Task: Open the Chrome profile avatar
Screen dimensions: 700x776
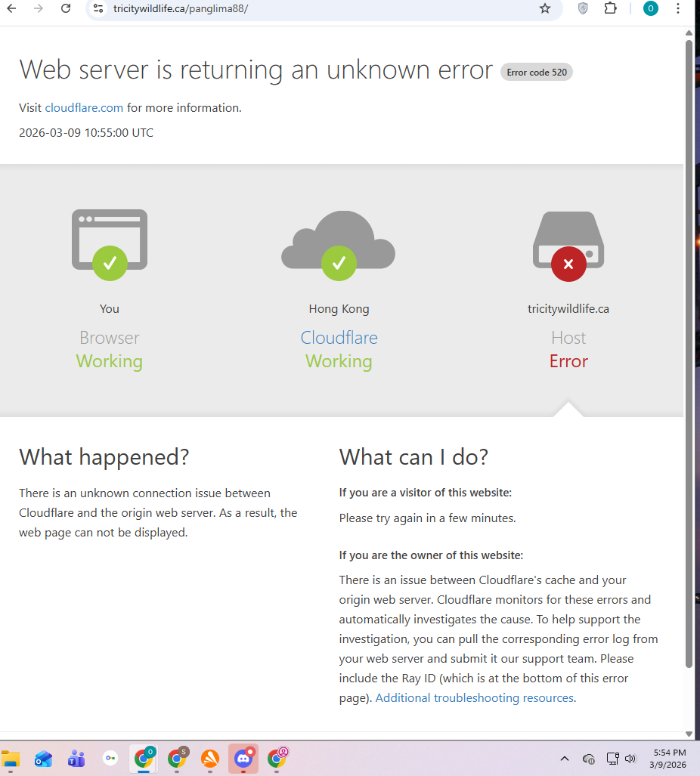Action: click(x=651, y=8)
